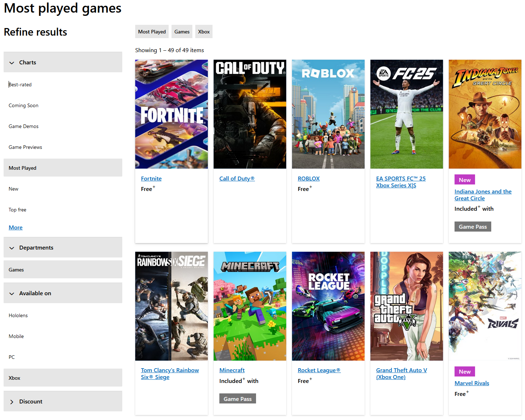This screenshot has height=420, width=525.
Task: Click the Free price under Marvel Rivals
Action: pyautogui.click(x=461, y=394)
